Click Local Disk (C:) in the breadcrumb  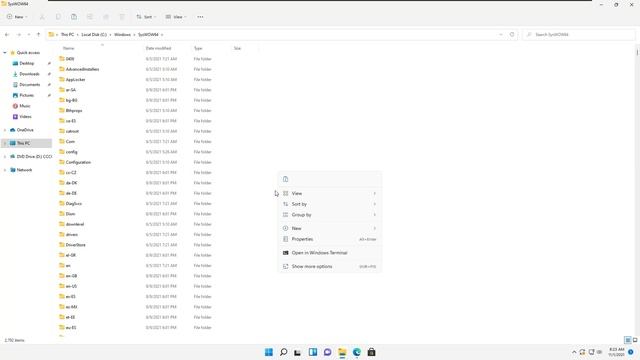[x=94, y=35]
